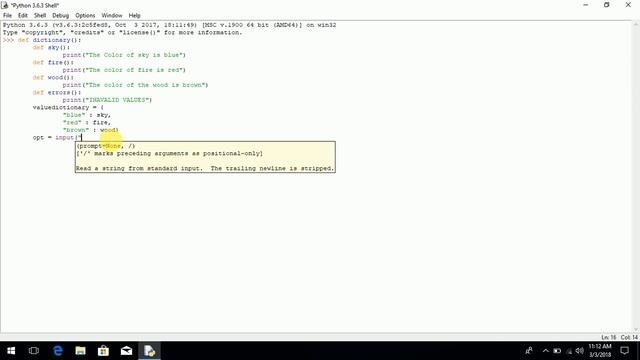Click the '"red" : fire,' entry

pyautogui.click(x=87, y=122)
